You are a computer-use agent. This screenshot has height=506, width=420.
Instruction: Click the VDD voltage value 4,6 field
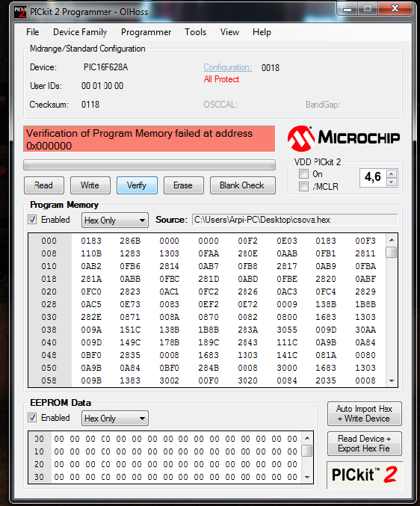point(373,177)
